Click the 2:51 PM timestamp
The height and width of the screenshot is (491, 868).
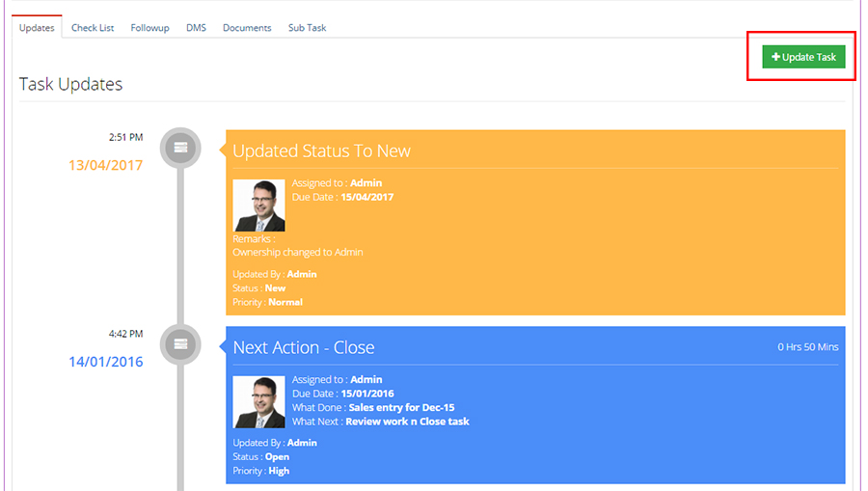pyautogui.click(x=125, y=137)
